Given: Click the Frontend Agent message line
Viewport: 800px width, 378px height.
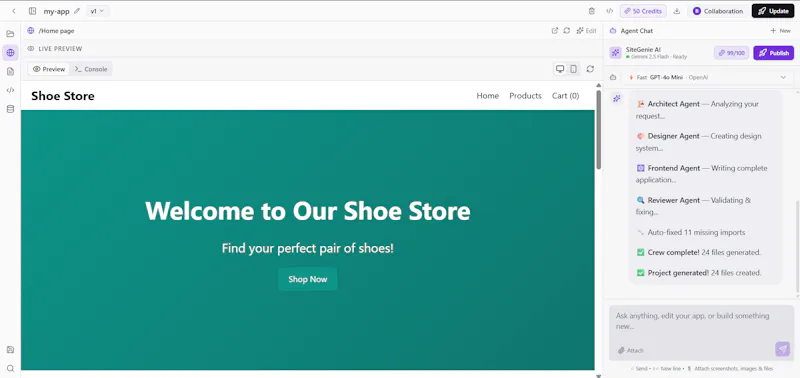Looking at the screenshot, I should tap(701, 174).
